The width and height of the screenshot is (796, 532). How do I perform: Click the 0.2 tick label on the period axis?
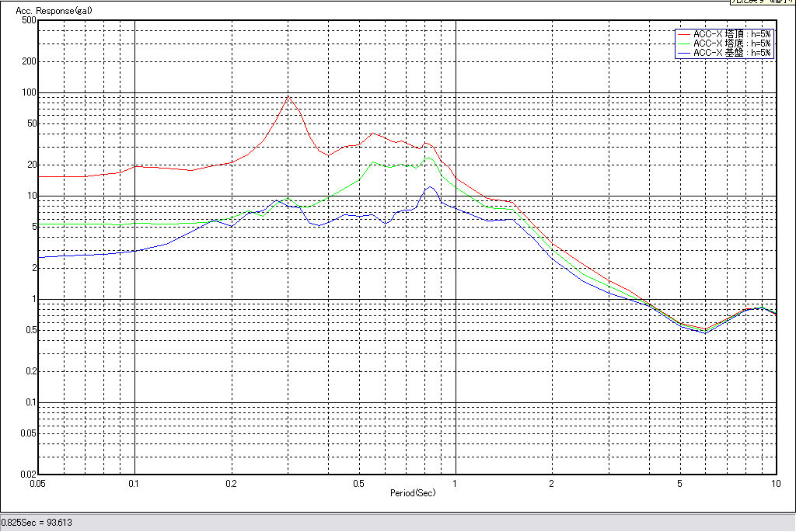coord(231,483)
